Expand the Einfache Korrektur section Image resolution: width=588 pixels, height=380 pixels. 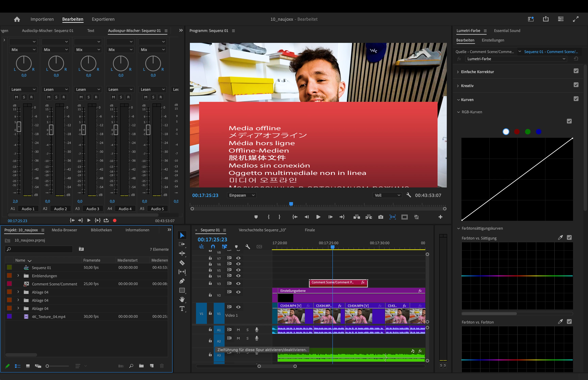(x=458, y=72)
